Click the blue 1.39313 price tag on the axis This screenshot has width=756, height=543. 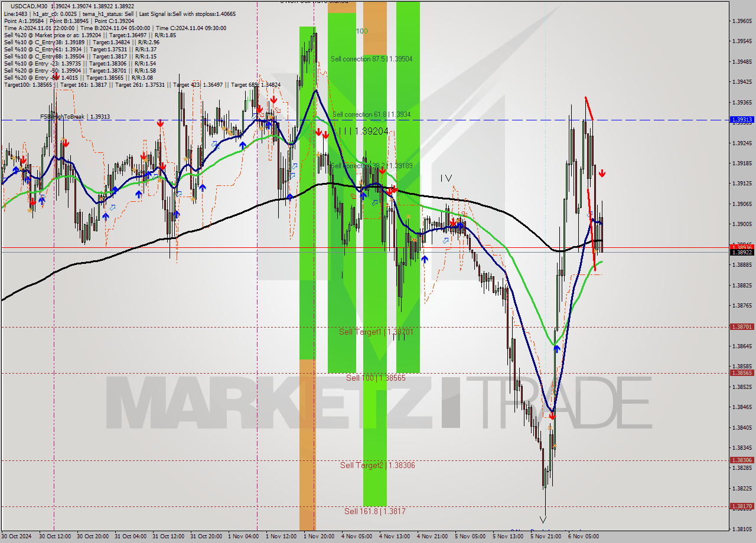point(742,119)
